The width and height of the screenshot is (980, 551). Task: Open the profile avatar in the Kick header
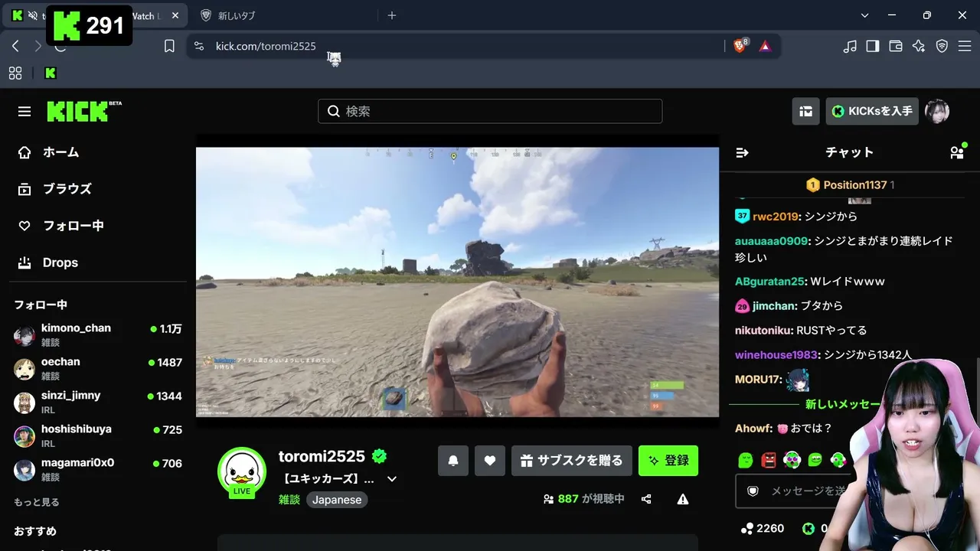pos(937,112)
